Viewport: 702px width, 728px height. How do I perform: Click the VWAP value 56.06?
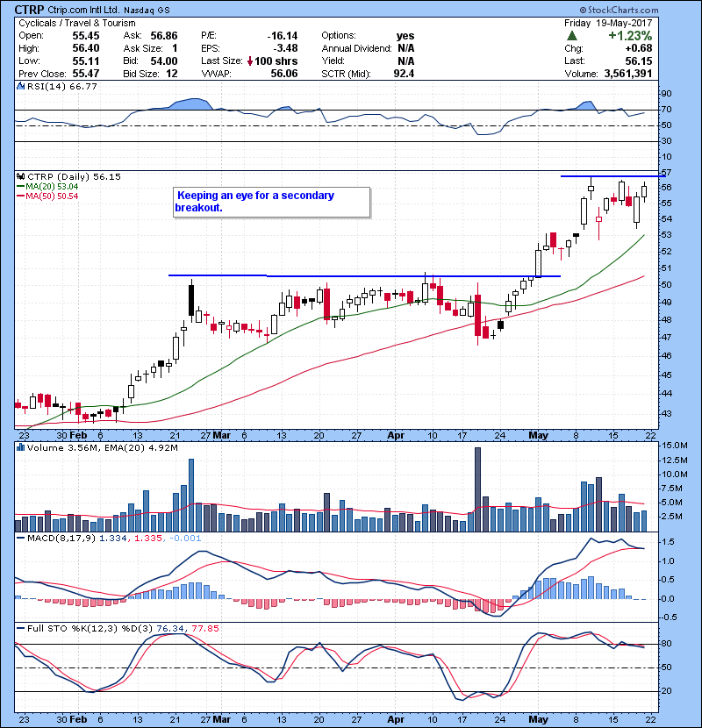(284, 74)
